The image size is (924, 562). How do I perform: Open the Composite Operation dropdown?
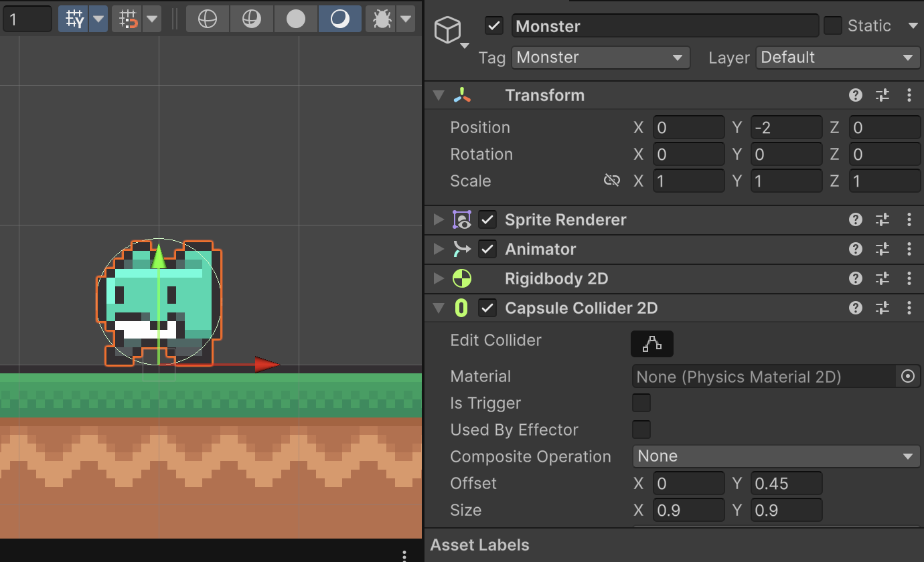pos(777,456)
